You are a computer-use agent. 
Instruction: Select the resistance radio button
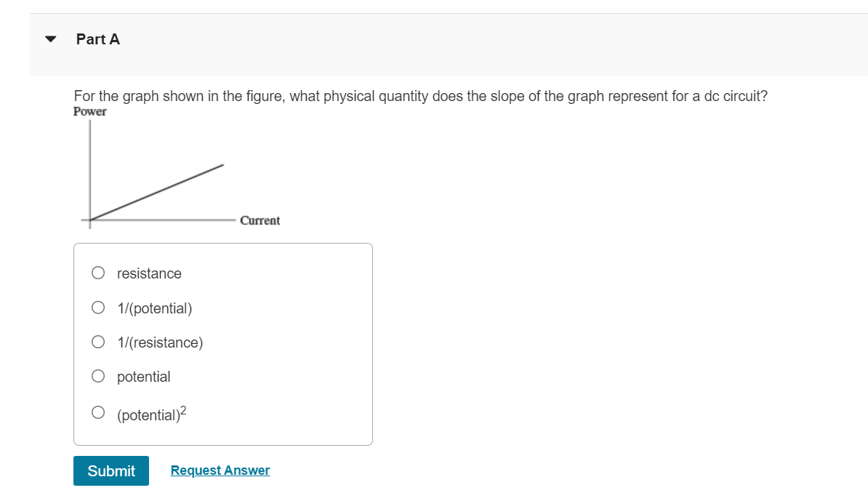[x=98, y=273]
